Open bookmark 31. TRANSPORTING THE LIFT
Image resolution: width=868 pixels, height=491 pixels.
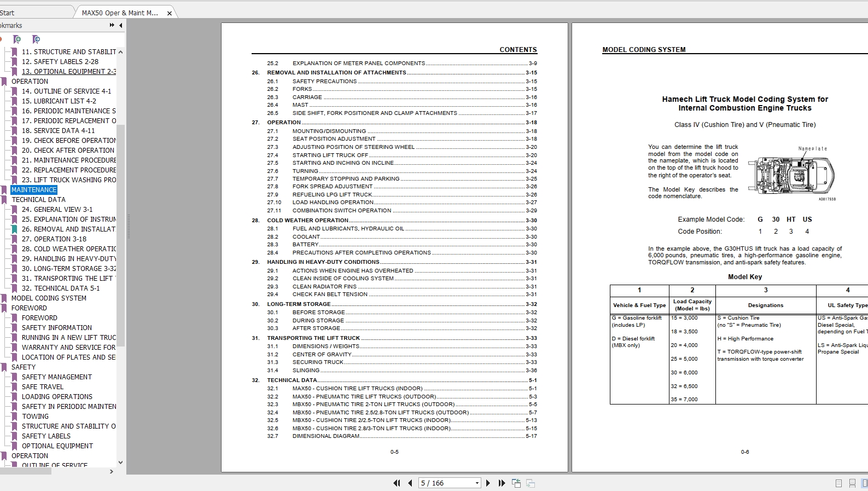tap(69, 279)
